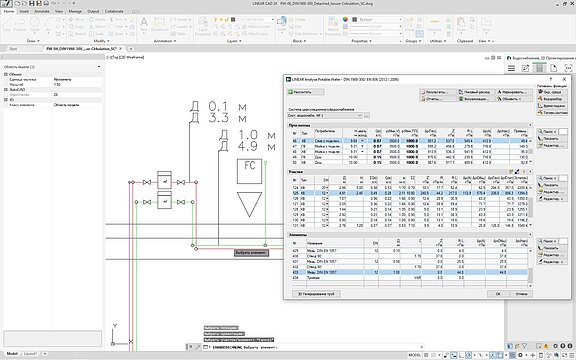Confirm the dialog with OK
The width and height of the screenshot is (576, 360).
click(x=498, y=294)
